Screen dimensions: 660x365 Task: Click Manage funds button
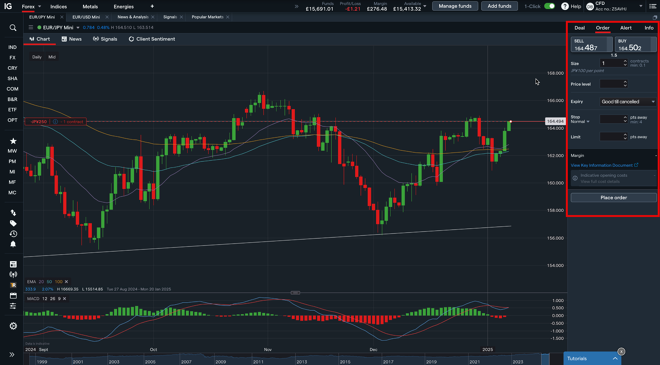[x=455, y=6]
